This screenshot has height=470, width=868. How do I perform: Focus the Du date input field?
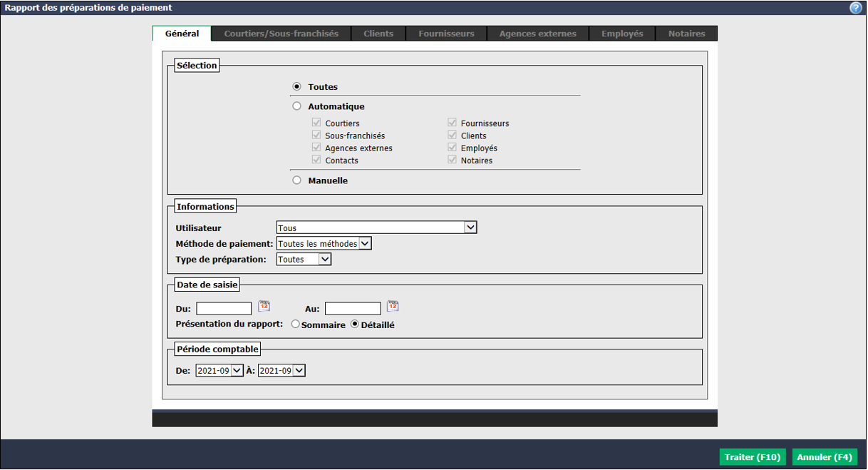click(224, 308)
